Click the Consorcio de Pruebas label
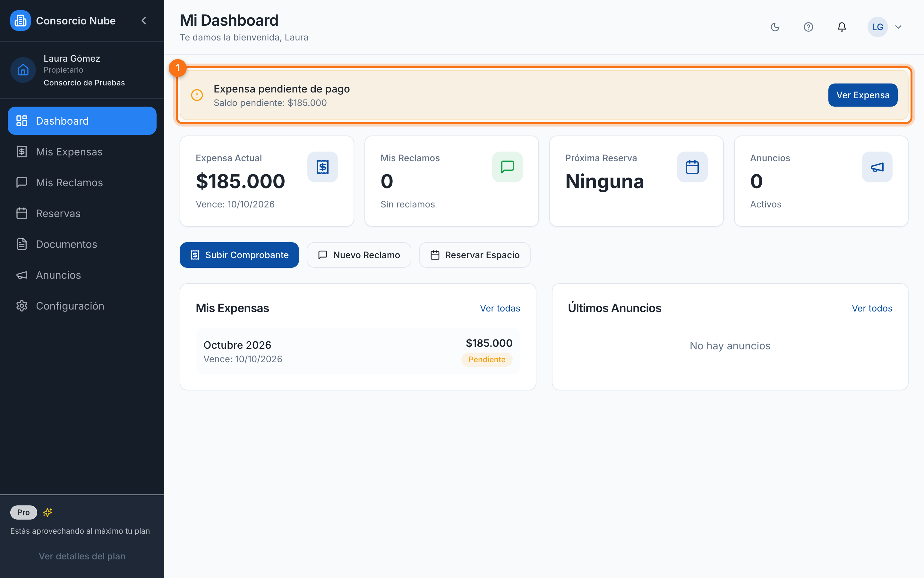924x578 pixels. [84, 83]
